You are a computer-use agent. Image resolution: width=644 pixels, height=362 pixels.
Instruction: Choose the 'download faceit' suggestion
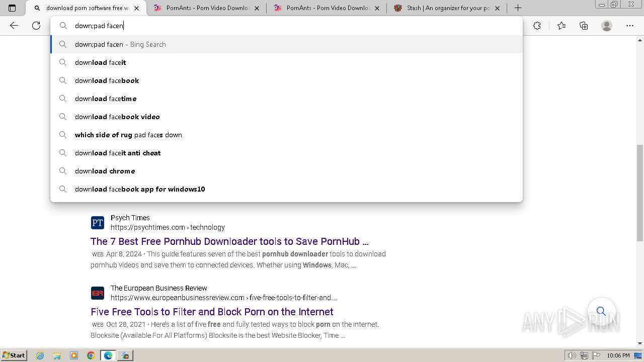coord(287,62)
